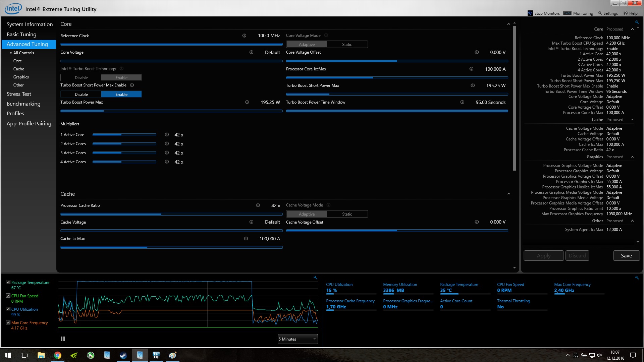This screenshot has width=644, height=362.
Task: Open the Windows Start menu
Action: coord(8,355)
